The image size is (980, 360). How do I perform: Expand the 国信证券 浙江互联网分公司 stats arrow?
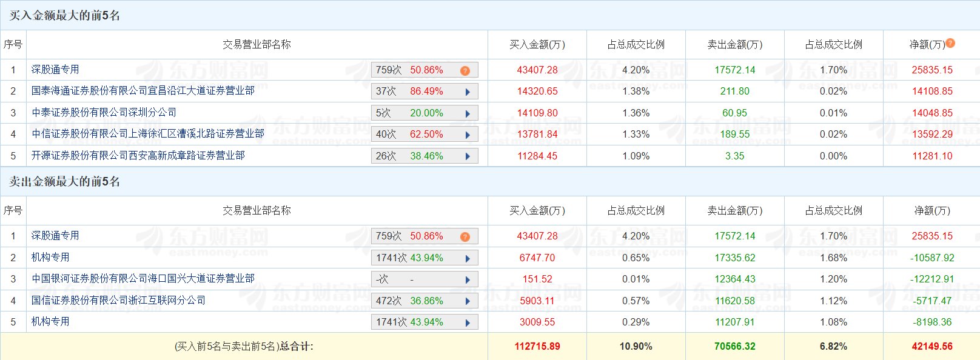(x=468, y=301)
